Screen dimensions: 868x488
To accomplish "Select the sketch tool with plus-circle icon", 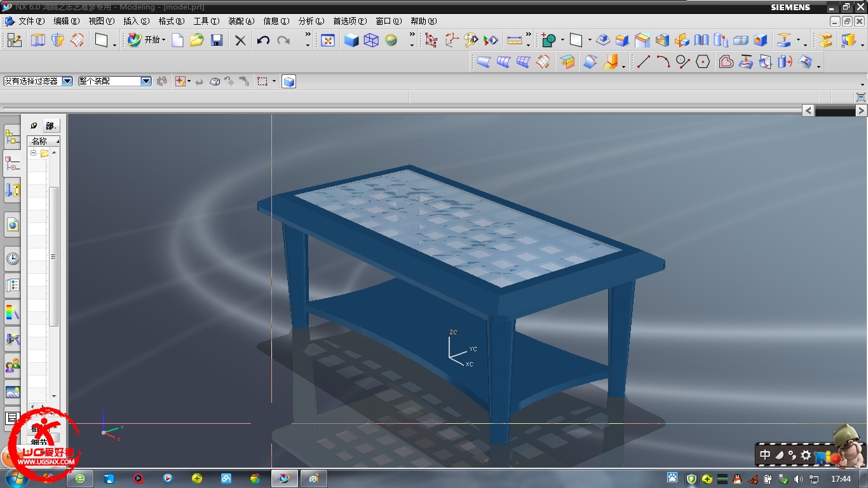I will click(548, 40).
